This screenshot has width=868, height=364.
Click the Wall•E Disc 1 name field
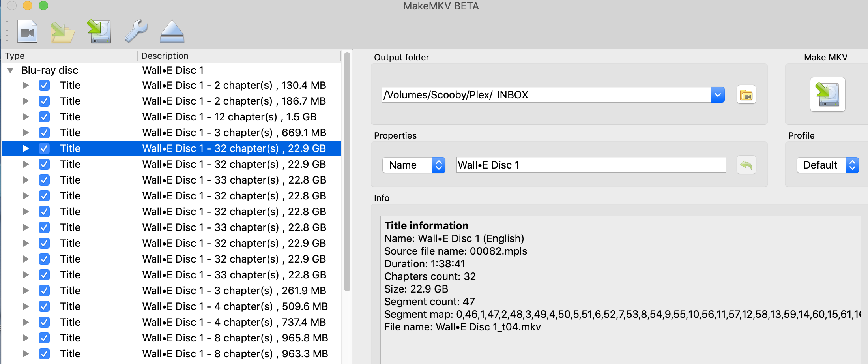pos(591,165)
